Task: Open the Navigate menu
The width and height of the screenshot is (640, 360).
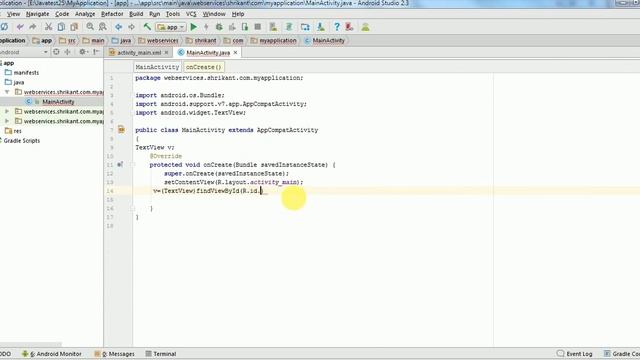Action: coord(37,14)
